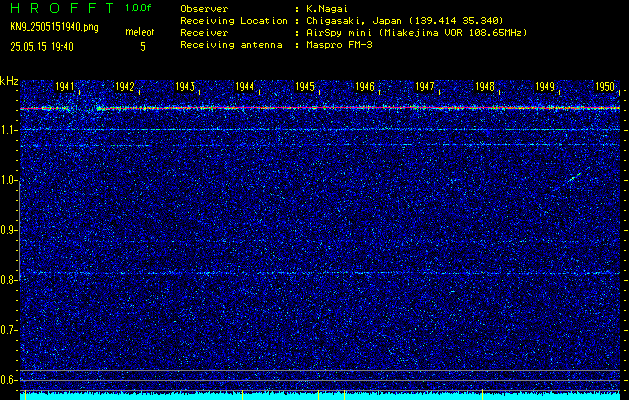Select observer name K.Nagai
This screenshot has width=629, height=400.
325,9
